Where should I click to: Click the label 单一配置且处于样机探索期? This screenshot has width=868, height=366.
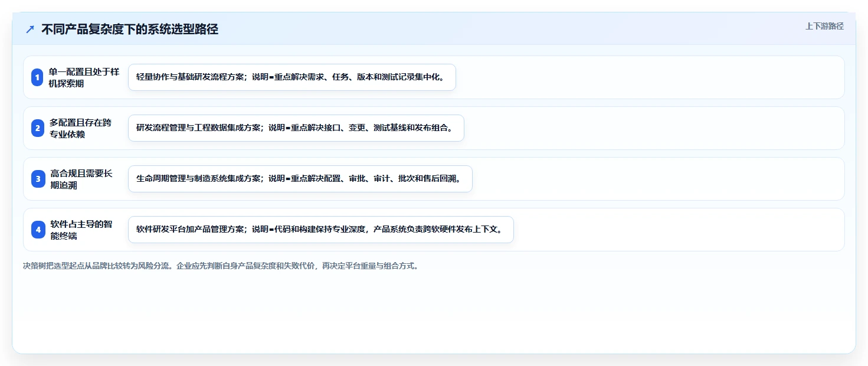click(x=84, y=77)
